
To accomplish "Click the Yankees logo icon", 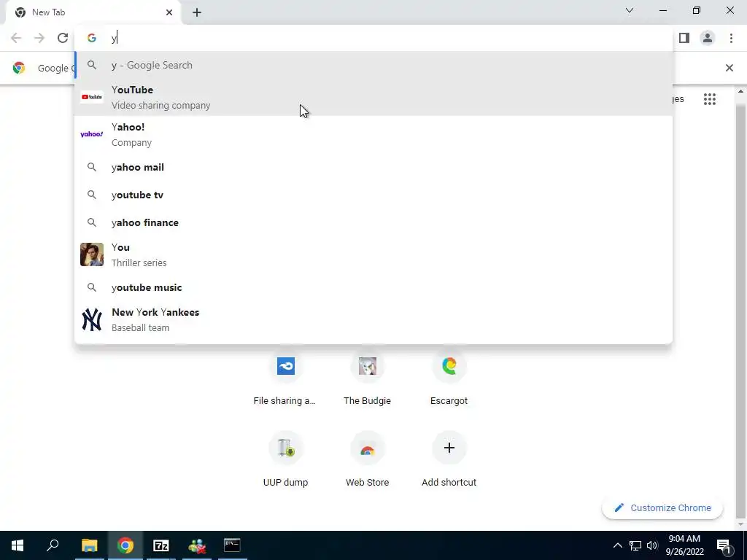I will (91, 319).
